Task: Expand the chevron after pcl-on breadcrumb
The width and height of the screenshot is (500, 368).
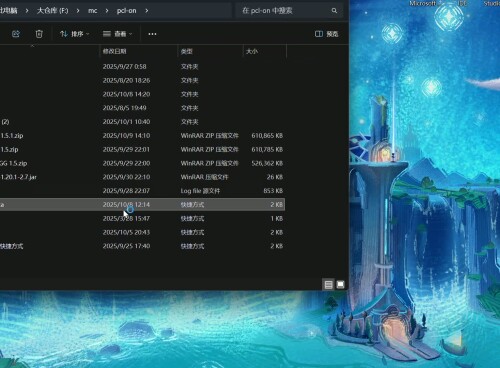Action: coord(147,11)
